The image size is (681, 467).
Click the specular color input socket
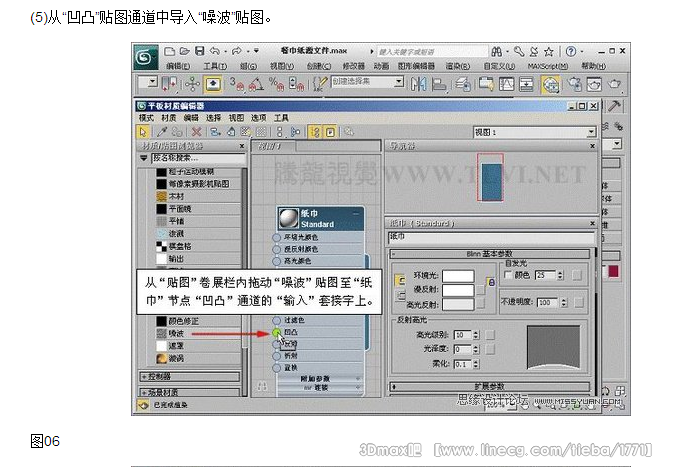[x=276, y=261]
